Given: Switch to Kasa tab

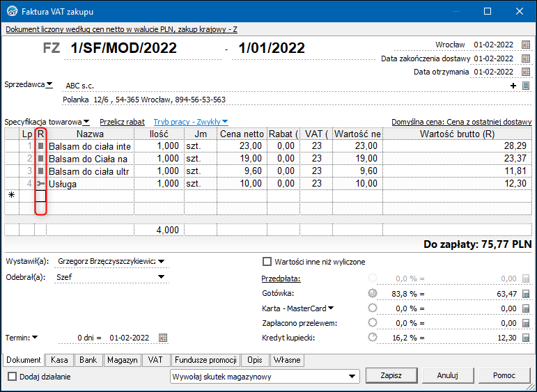Looking at the screenshot, I should coord(59,360).
